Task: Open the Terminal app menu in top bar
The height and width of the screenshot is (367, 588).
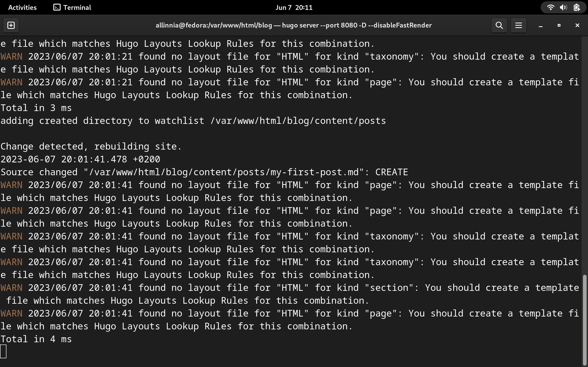Action: (x=72, y=8)
